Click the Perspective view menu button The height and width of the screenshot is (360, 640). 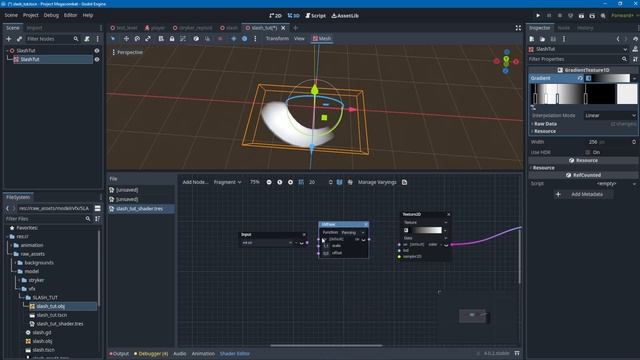tap(127, 52)
